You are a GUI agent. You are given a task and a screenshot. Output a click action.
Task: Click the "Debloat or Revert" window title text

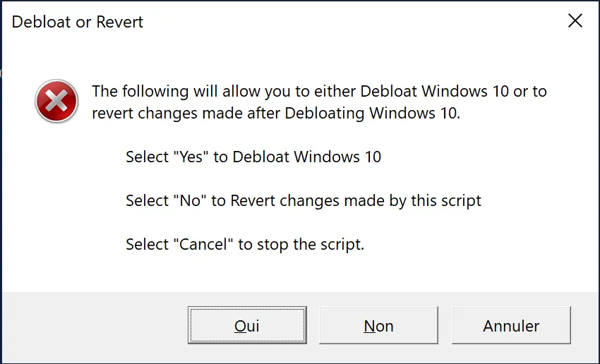point(78,22)
